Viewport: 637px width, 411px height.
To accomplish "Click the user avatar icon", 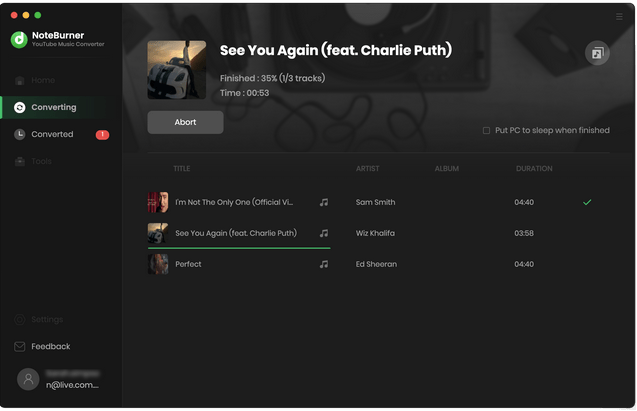I will [28, 379].
